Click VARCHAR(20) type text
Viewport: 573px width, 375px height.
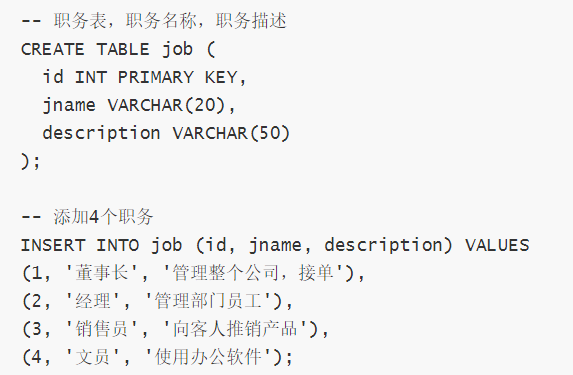pyautogui.click(x=167, y=106)
